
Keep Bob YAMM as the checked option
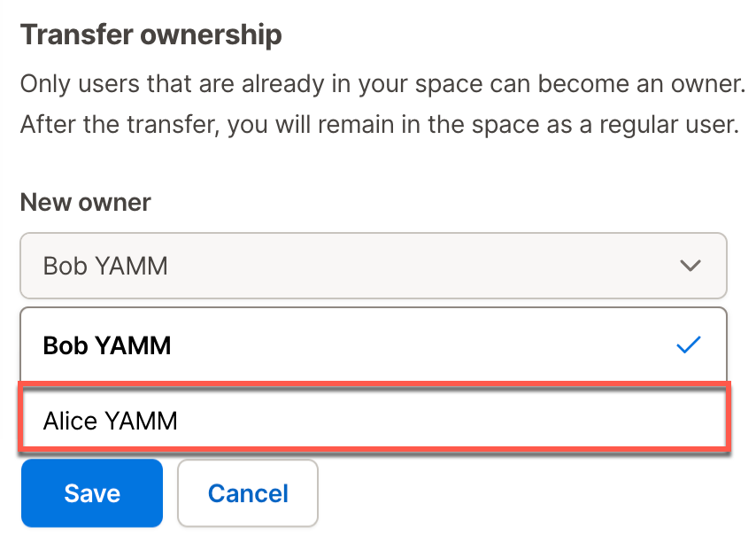tap(374, 345)
